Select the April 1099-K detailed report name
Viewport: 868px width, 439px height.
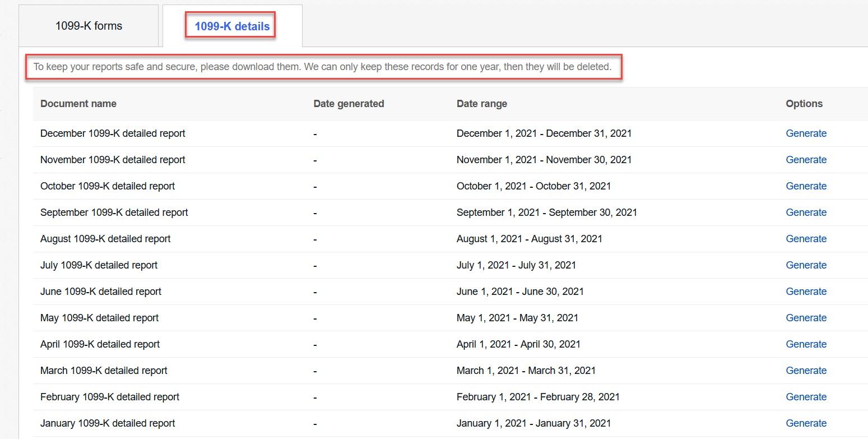100,344
